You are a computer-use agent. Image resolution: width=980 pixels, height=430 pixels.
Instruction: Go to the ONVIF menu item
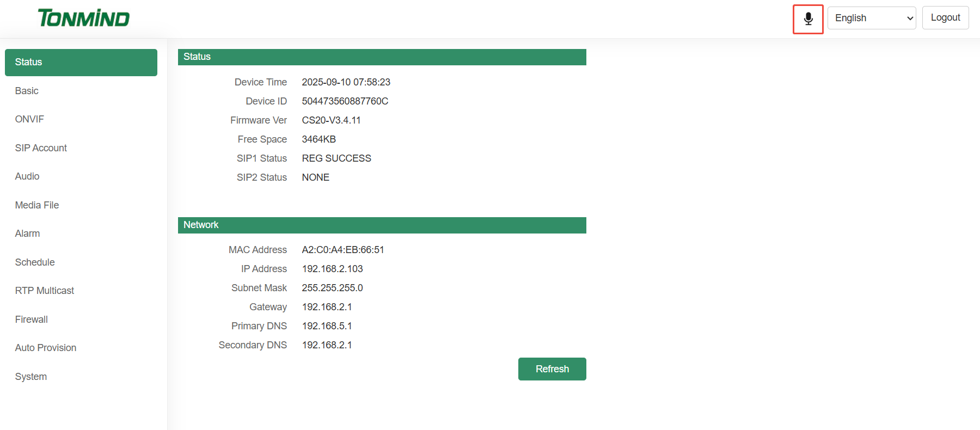click(29, 119)
